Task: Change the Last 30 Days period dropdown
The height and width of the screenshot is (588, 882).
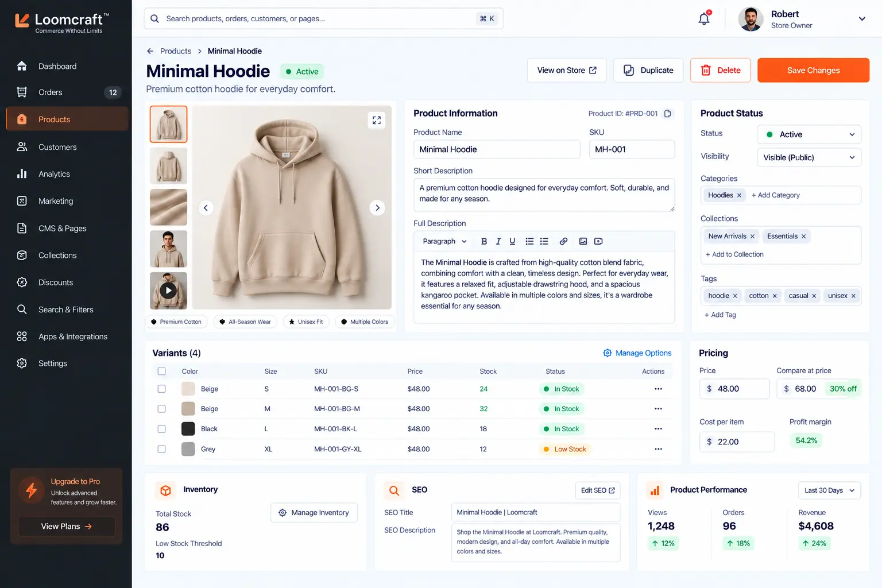Action: [x=829, y=490]
